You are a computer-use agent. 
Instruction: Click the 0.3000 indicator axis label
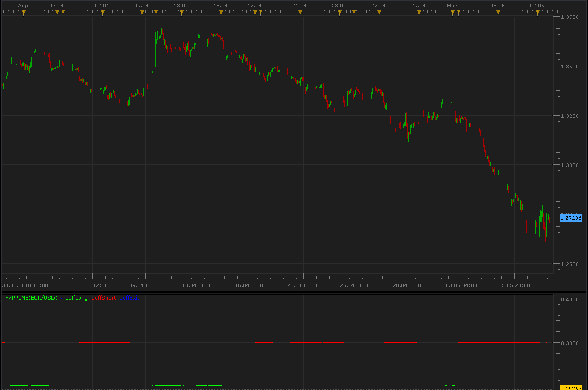coord(570,343)
